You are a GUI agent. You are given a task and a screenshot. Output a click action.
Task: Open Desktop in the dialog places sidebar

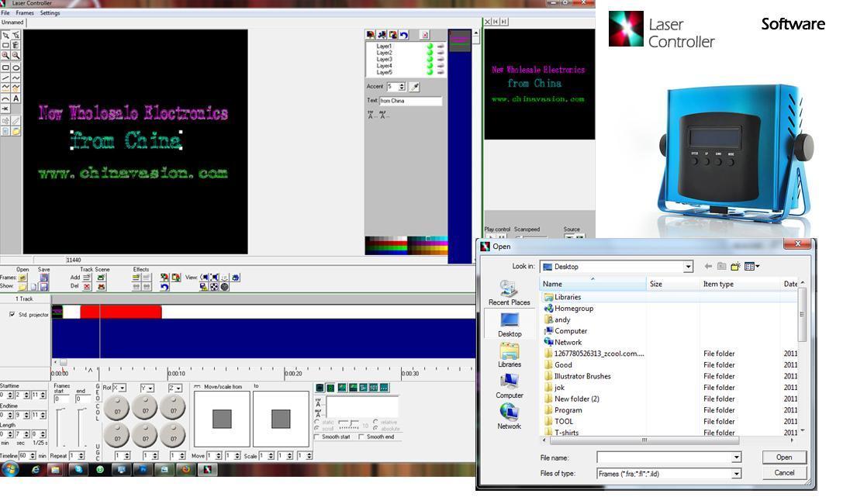[510, 323]
